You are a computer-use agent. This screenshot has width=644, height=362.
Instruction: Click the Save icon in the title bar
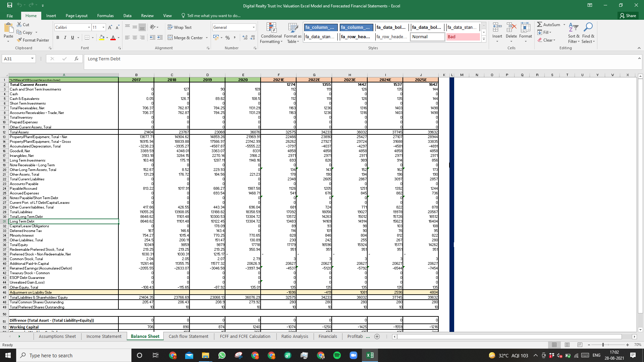(10, 5)
